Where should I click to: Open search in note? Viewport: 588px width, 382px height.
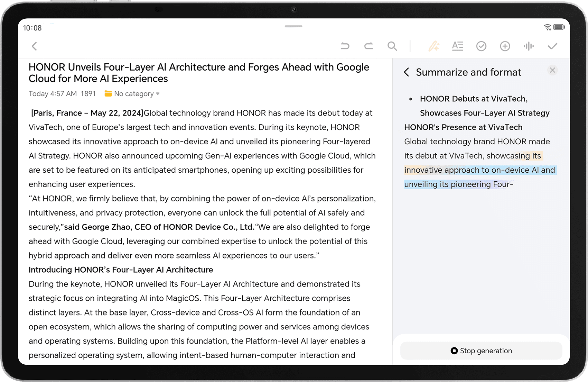(392, 46)
